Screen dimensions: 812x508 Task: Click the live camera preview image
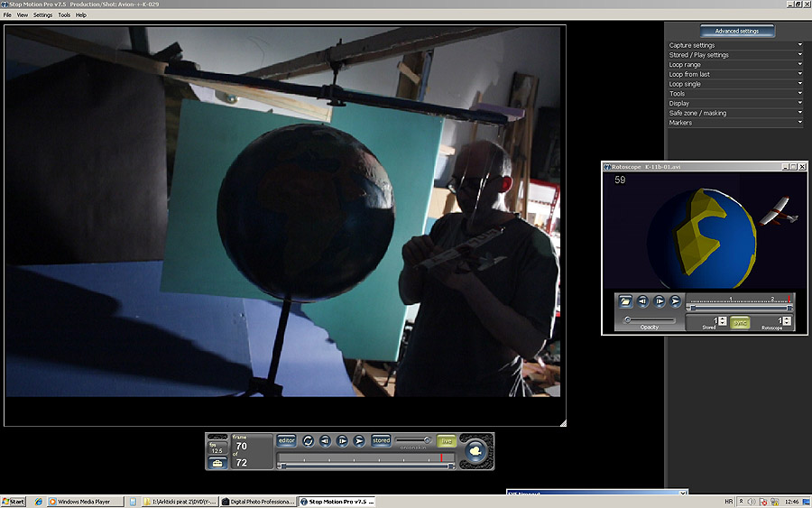click(282, 211)
